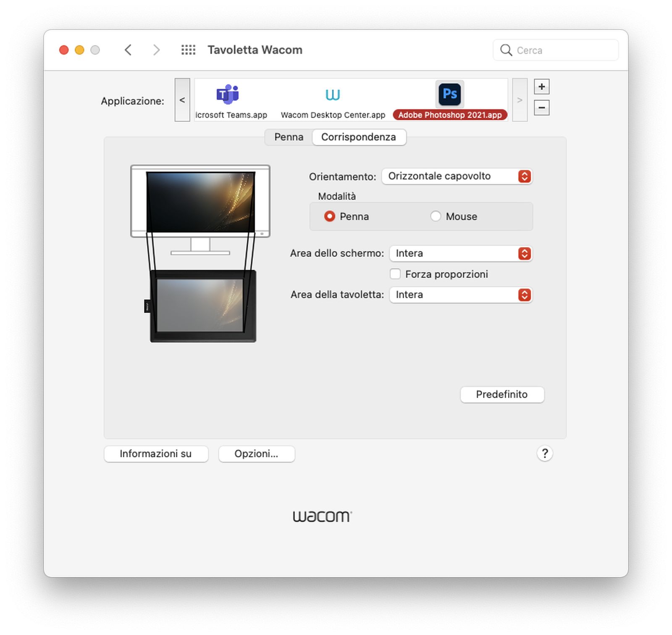Click the monitor screen preview image
672x635 pixels.
(200, 202)
